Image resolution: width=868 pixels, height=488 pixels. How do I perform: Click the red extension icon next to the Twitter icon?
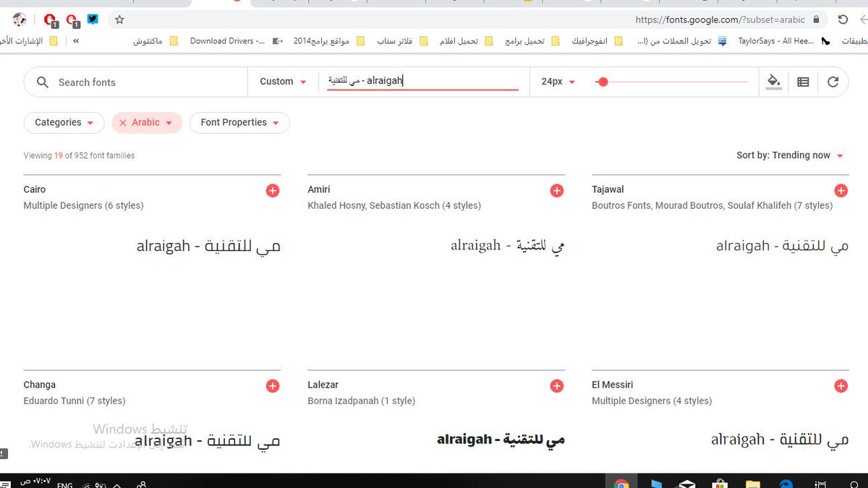(x=72, y=20)
